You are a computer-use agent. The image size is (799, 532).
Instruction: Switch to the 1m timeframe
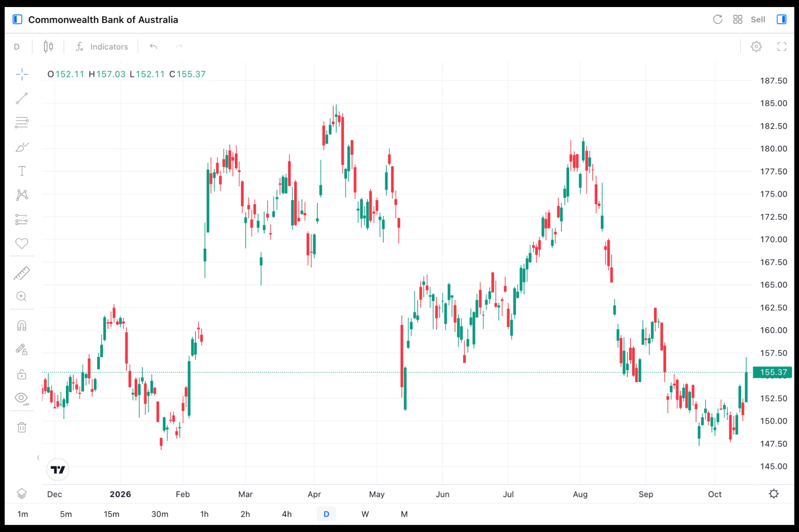click(23, 514)
